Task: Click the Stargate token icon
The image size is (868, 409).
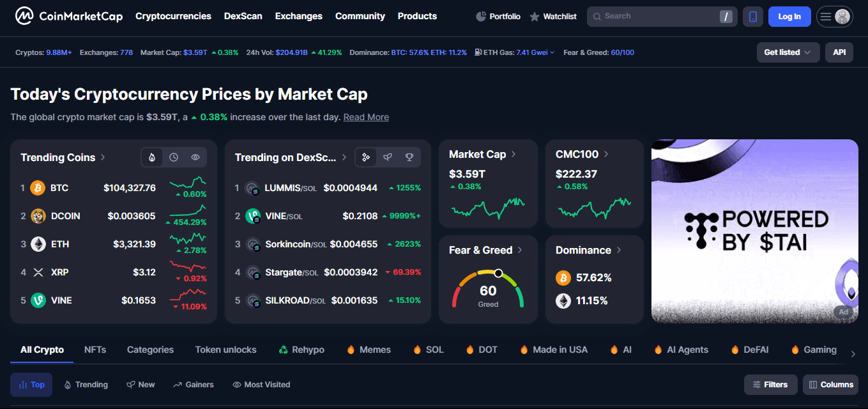Action: point(253,272)
